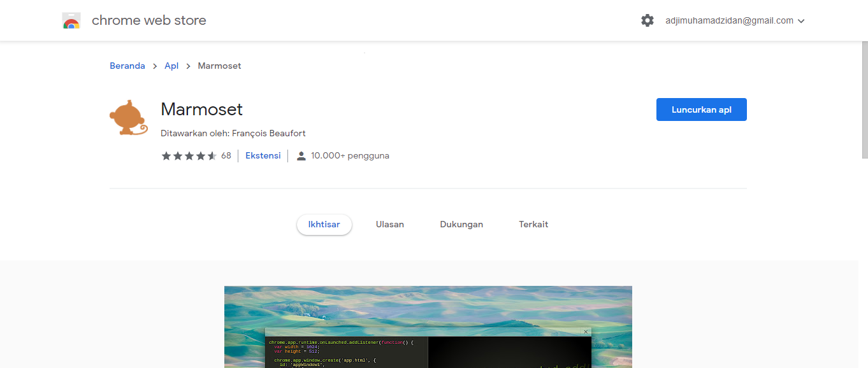Click the Chrome Web Store logo icon
The height and width of the screenshot is (368, 868).
click(71, 20)
